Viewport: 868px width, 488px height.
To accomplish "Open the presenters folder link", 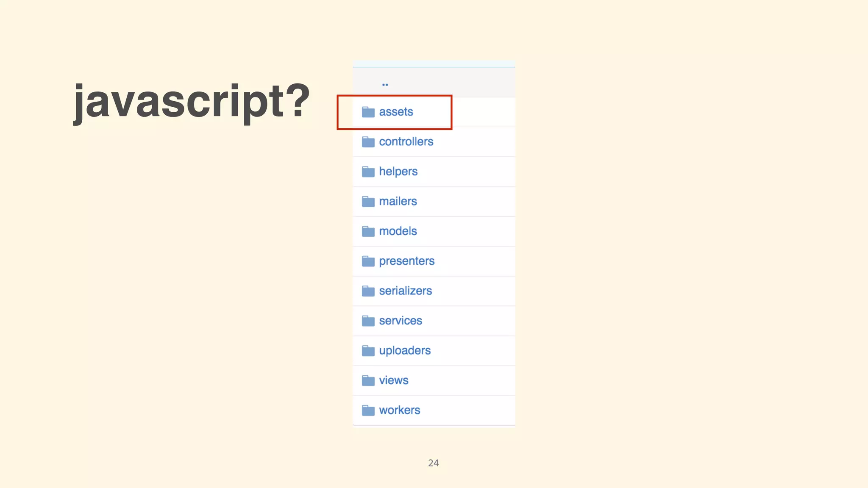I will pyautogui.click(x=406, y=261).
